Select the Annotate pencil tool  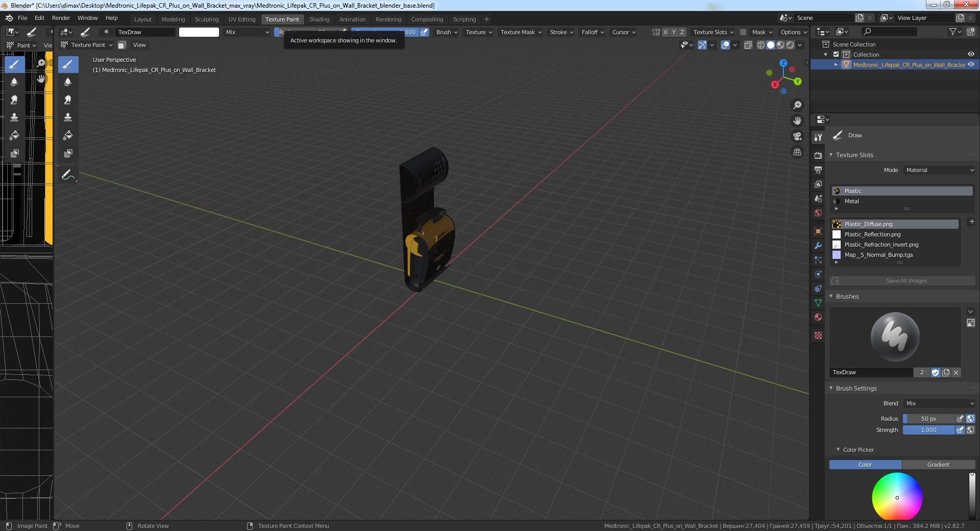[68, 175]
